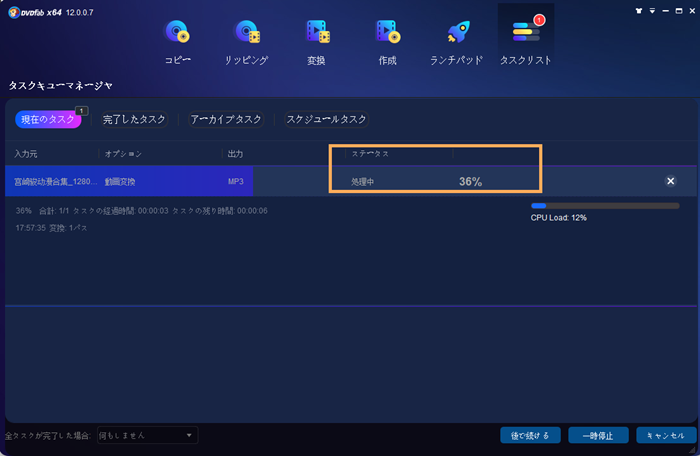This screenshot has height=456, width=700.
Task: Cancel the task with キャンセル button
Action: tap(665, 436)
